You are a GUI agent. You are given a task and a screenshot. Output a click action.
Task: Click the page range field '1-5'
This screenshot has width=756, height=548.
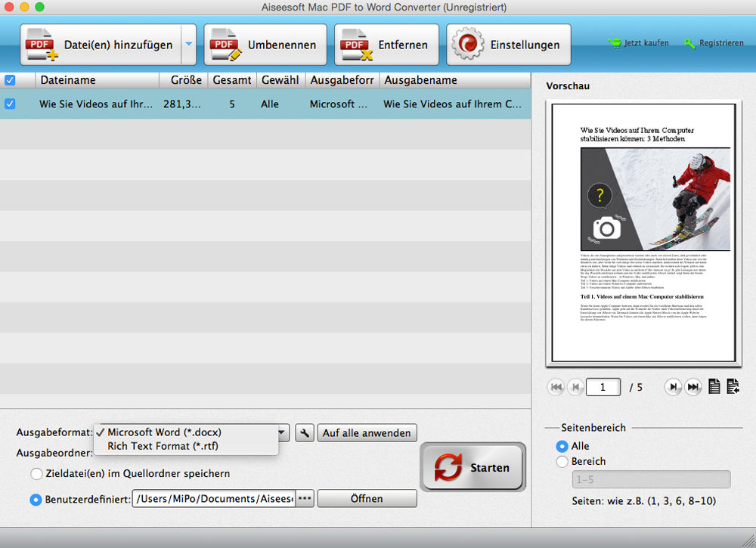click(652, 479)
